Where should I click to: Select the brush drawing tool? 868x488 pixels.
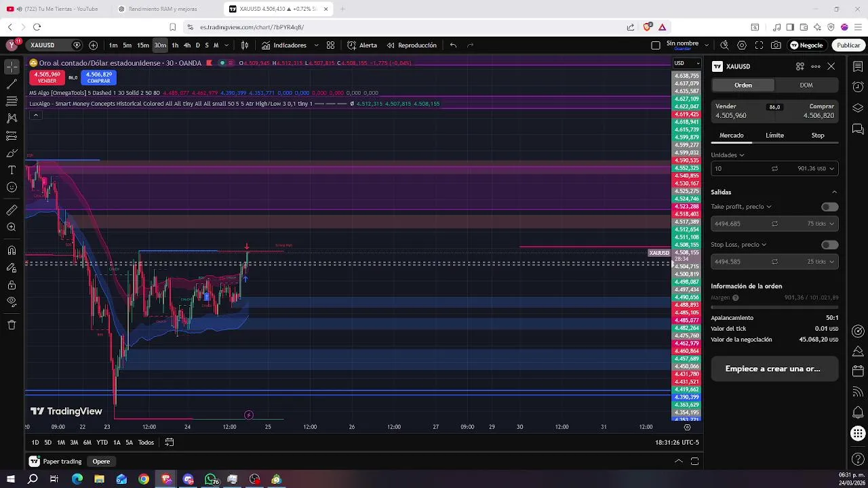(x=12, y=152)
